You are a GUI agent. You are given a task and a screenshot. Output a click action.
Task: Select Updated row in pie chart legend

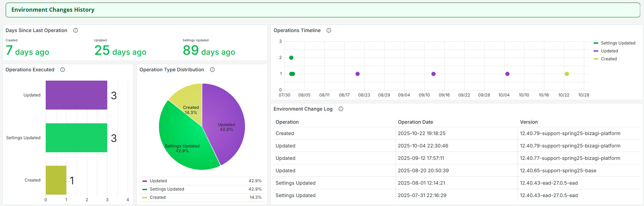(x=202, y=181)
